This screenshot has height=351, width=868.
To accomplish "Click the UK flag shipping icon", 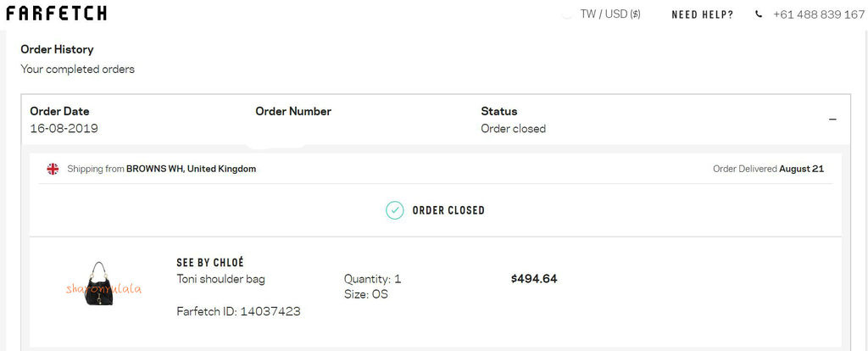I will point(53,169).
